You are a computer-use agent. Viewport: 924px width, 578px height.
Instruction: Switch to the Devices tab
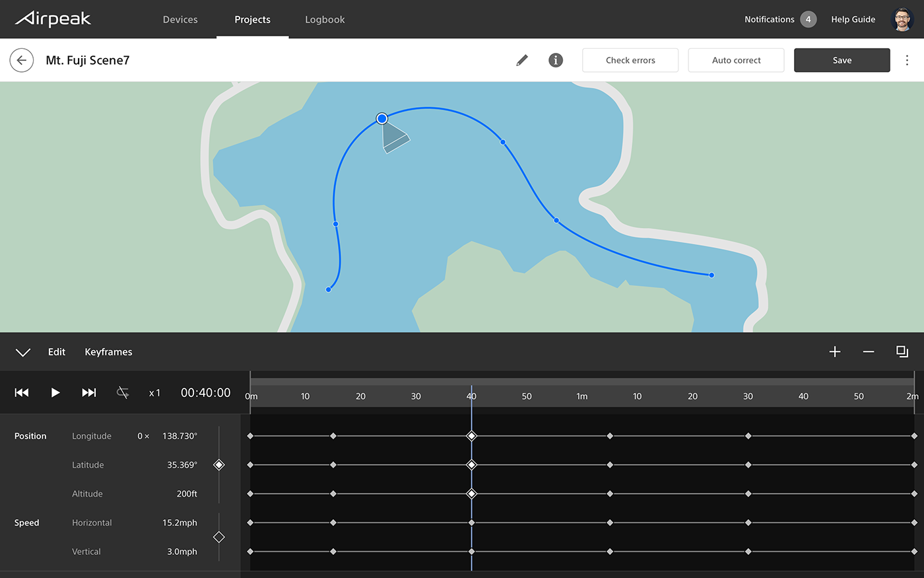[180, 20]
